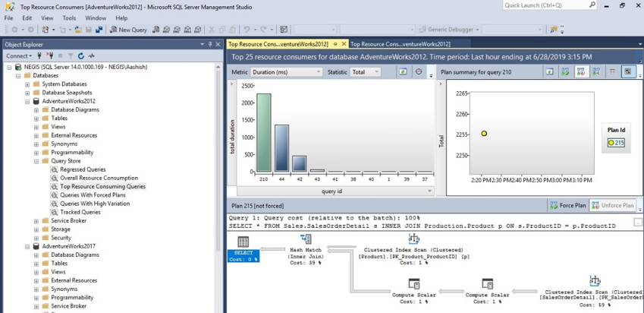
Task: Click the force plan icon in plan summary toolbar
Action: pyautogui.click(x=565, y=72)
